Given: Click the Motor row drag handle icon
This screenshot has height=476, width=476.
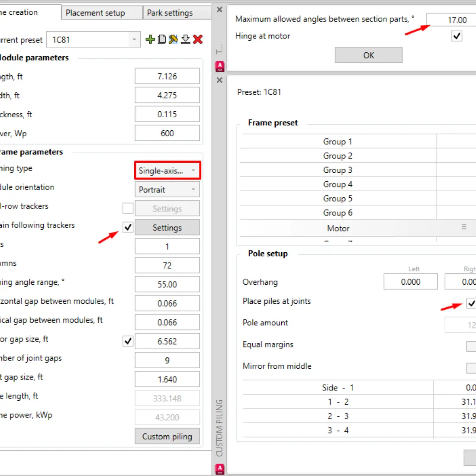Looking at the screenshot, I should (x=464, y=227).
